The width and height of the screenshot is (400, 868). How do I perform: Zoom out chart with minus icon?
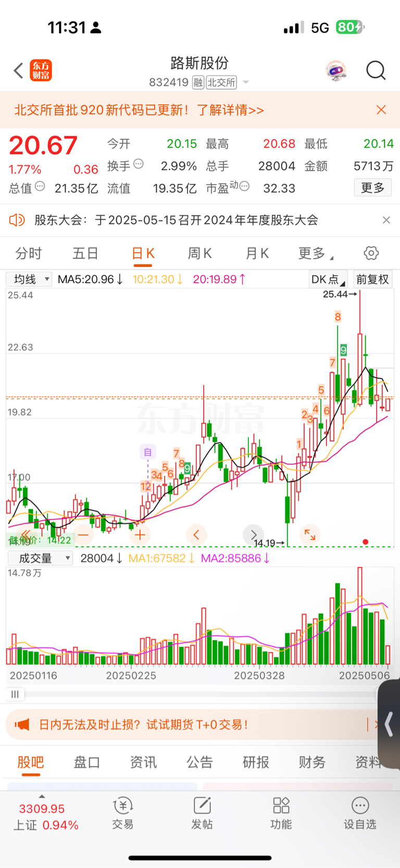tap(83, 534)
